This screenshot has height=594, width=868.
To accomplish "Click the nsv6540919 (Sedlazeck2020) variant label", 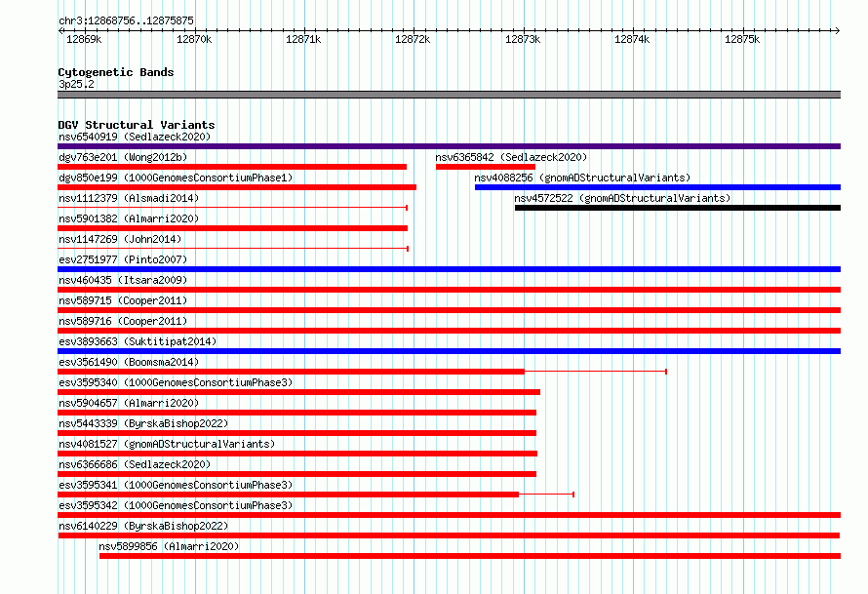I will tap(135, 137).
